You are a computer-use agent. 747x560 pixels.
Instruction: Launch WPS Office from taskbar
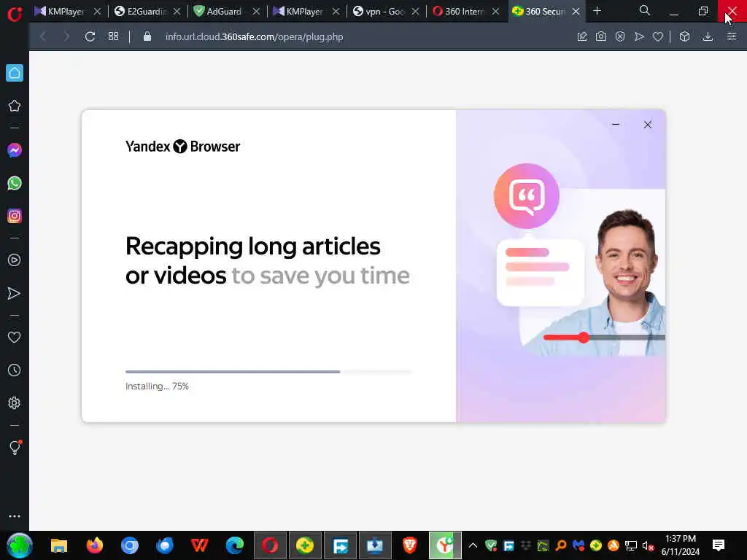[x=200, y=545]
